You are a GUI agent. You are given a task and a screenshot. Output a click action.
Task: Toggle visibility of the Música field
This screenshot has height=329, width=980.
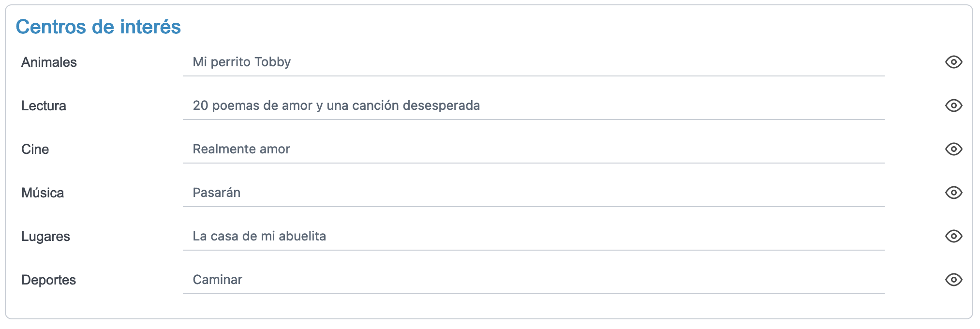pyautogui.click(x=953, y=193)
